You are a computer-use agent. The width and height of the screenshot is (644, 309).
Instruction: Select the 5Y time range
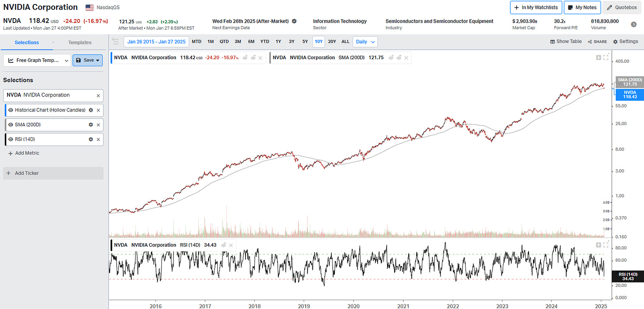305,42
